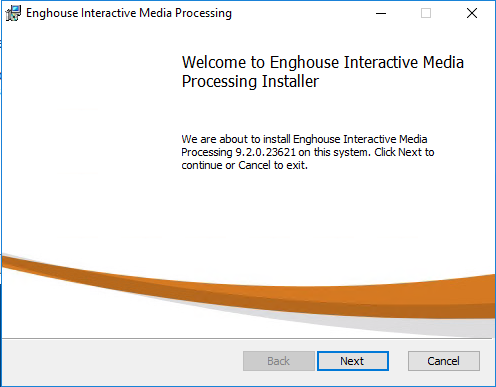Cancel the Enghouse installer
Image resolution: width=496 pixels, height=387 pixels.
pos(444,361)
